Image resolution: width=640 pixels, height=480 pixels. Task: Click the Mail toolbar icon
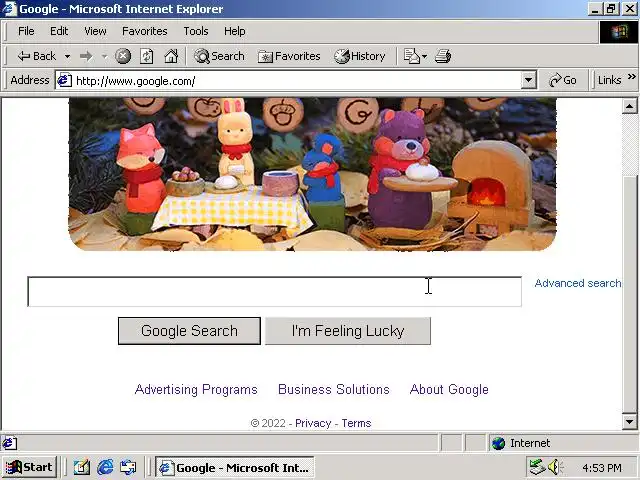[411, 56]
